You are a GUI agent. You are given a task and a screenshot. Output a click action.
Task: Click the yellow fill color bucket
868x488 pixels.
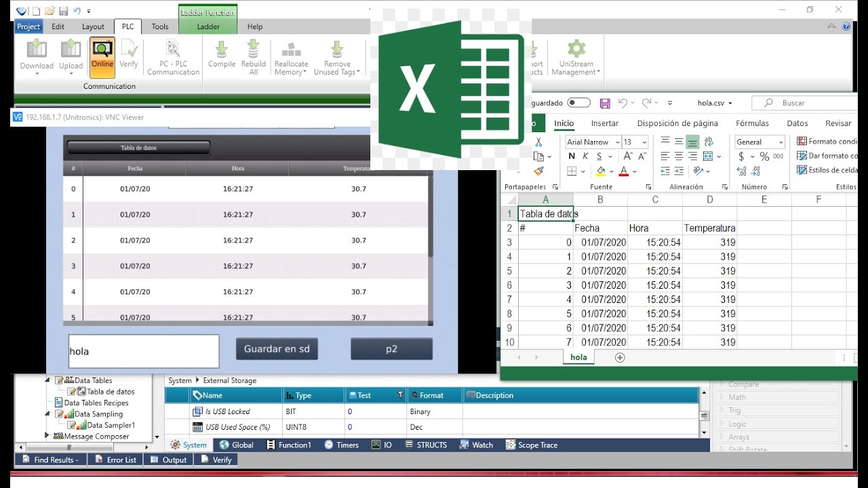click(600, 171)
